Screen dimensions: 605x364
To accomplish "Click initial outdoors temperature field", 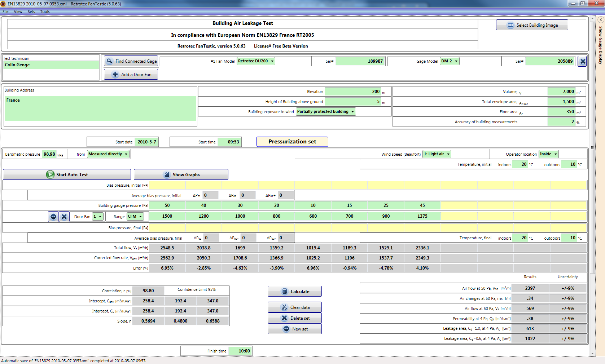I will point(569,164).
